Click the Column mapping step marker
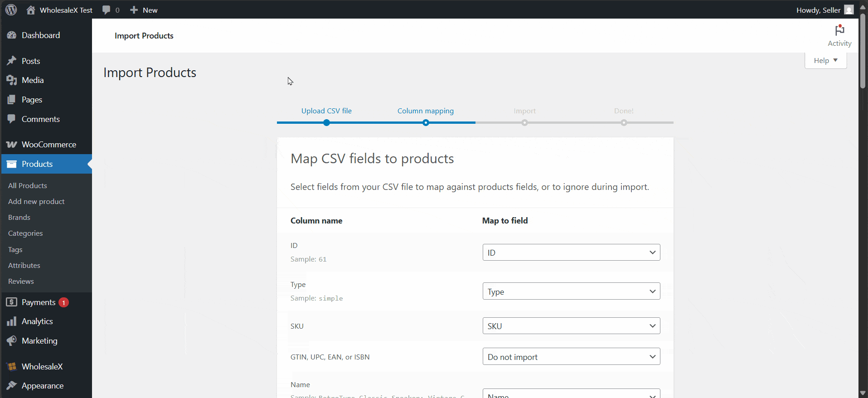868x398 pixels. click(x=426, y=123)
